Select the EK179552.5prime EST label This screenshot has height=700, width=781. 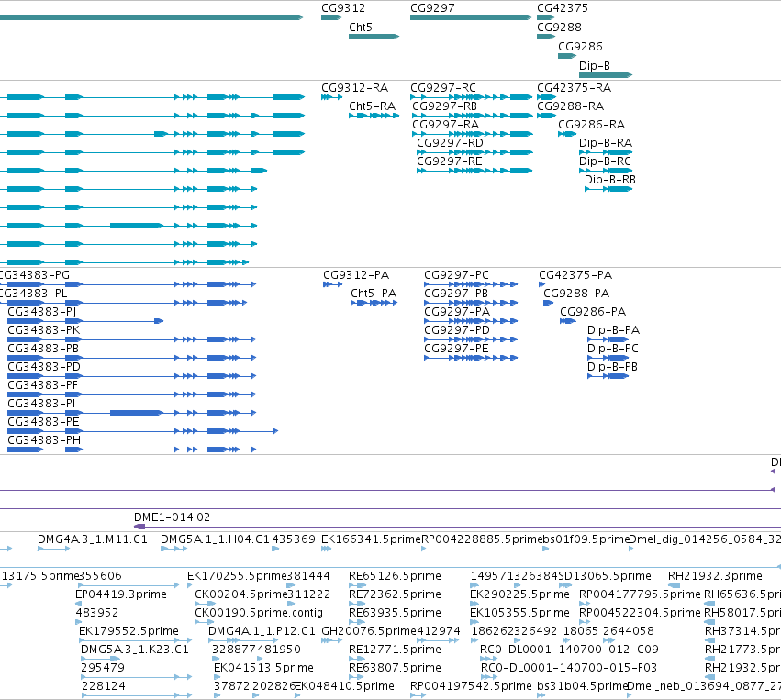[128, 631]
